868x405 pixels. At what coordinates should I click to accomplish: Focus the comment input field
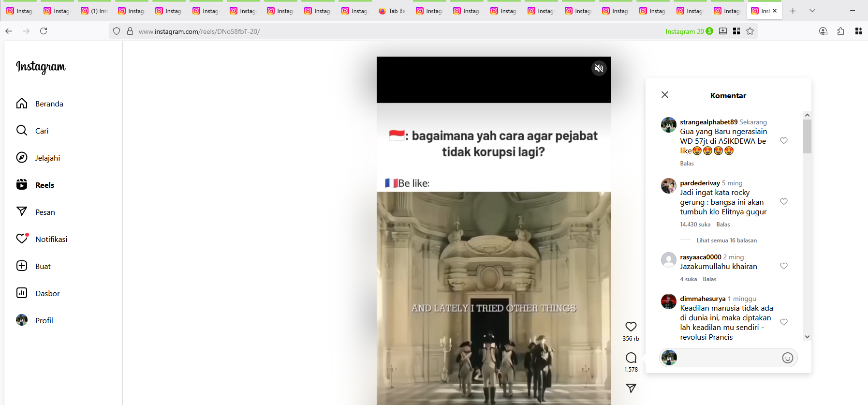728,358
